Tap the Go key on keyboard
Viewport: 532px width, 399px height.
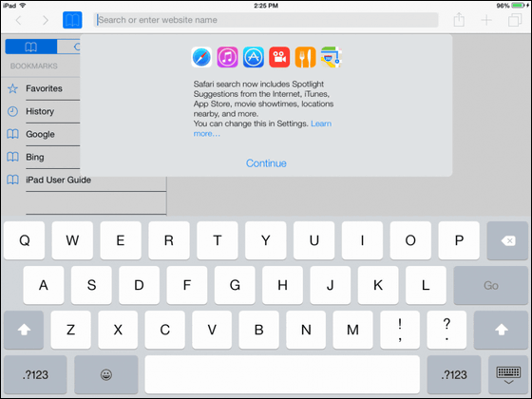coord(490,285)
